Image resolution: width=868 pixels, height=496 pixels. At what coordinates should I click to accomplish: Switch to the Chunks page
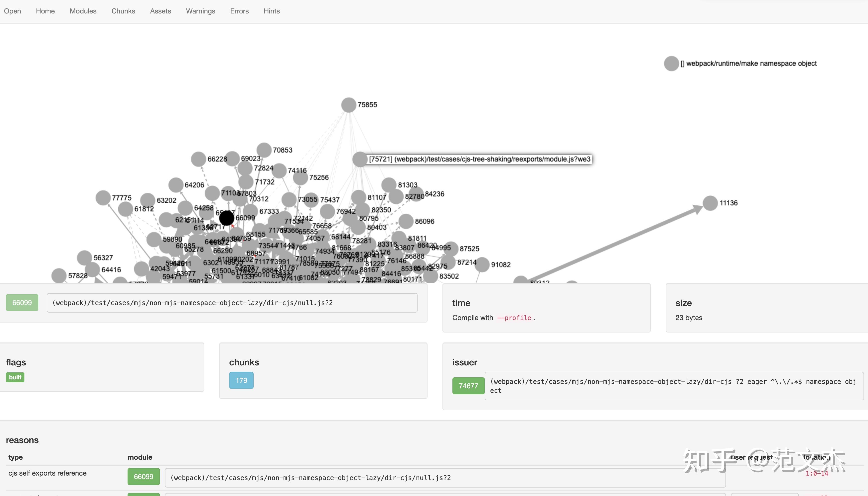tap(123, 11)
